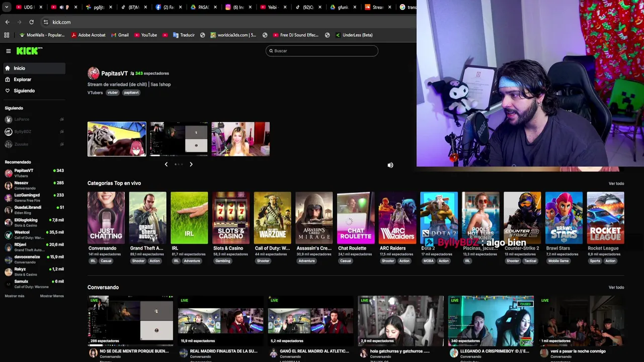Open GuadaLibrandi recommended channel
Viewport: 644px width, 362px height.
click(34, 210)
